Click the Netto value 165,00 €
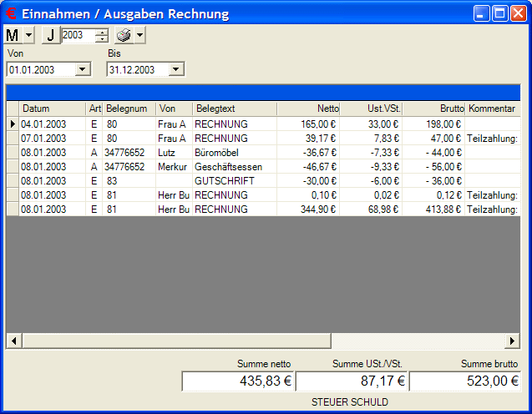 coord(308,124)
